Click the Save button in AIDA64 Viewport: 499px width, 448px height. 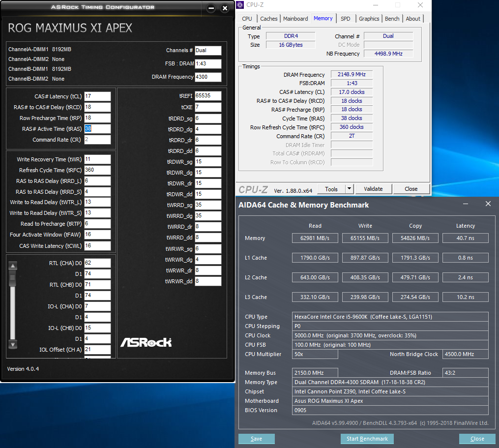pos(256,439)
